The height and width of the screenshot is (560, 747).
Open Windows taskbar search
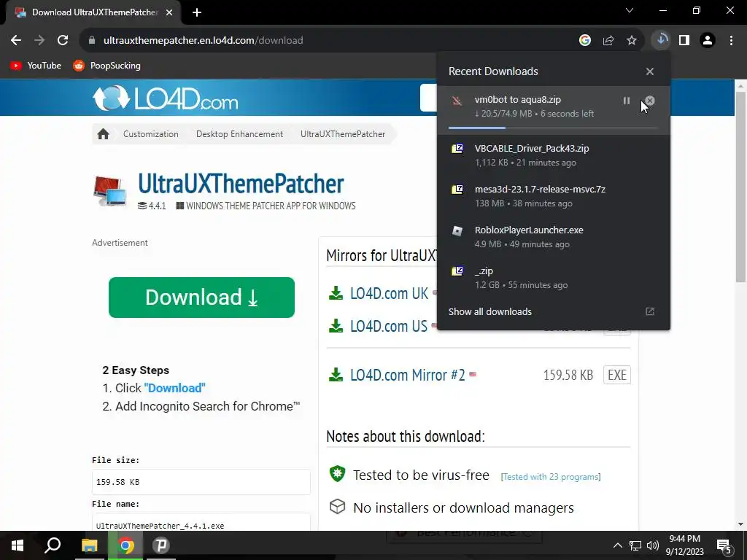[53, 545]
